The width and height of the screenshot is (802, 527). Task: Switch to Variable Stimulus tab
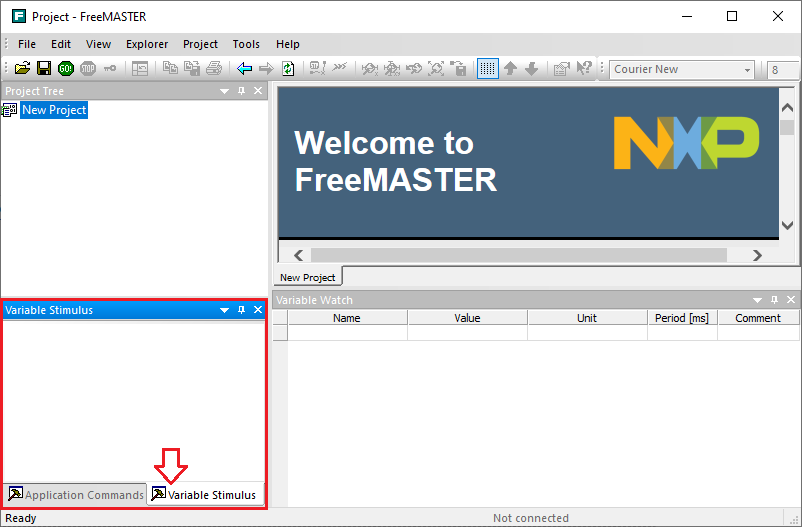pyautogui.click(x=205, y=494)
